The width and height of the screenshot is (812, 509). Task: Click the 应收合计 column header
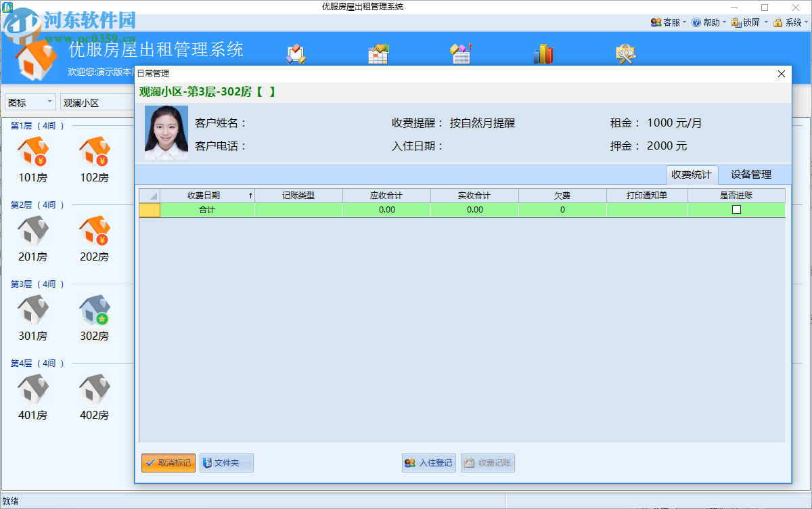[387, 196]
